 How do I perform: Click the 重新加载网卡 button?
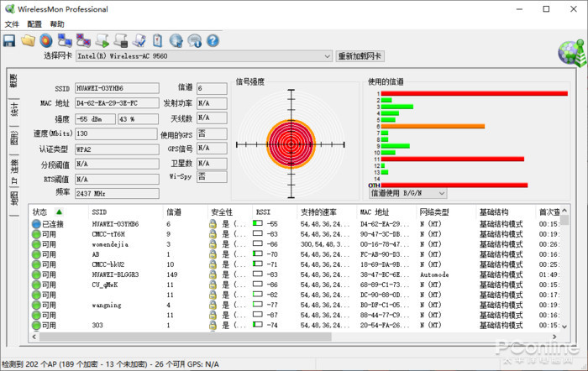pyautogui.click(x=360, y=56)
